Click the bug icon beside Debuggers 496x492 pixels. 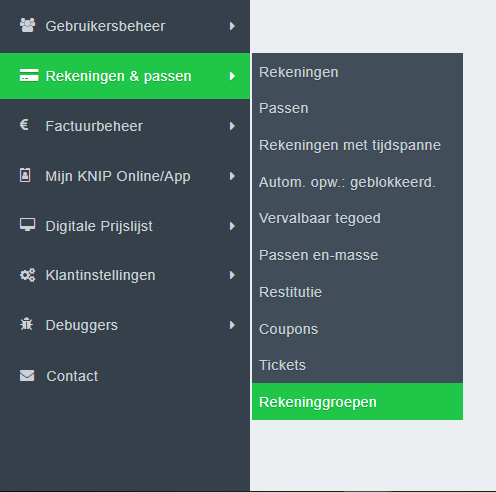pyautogui.click(x=26, y=324)
